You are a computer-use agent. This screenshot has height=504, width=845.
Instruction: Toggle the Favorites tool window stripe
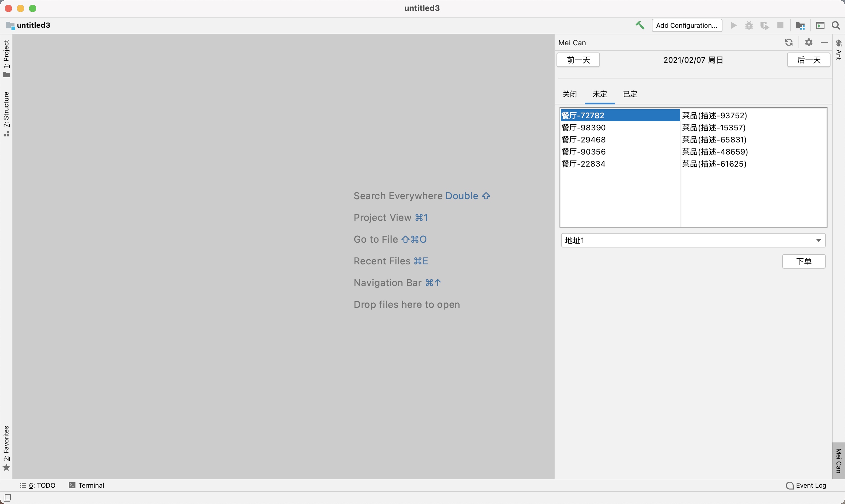6,448
